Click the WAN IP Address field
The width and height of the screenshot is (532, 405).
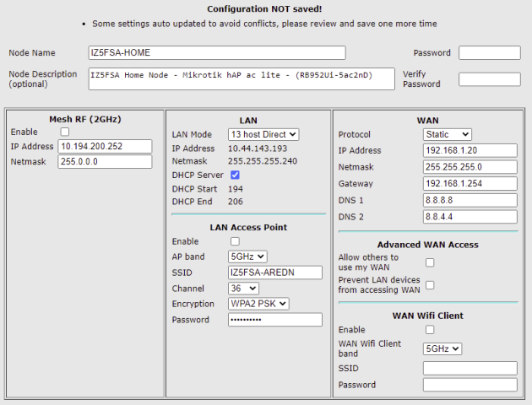470,150
